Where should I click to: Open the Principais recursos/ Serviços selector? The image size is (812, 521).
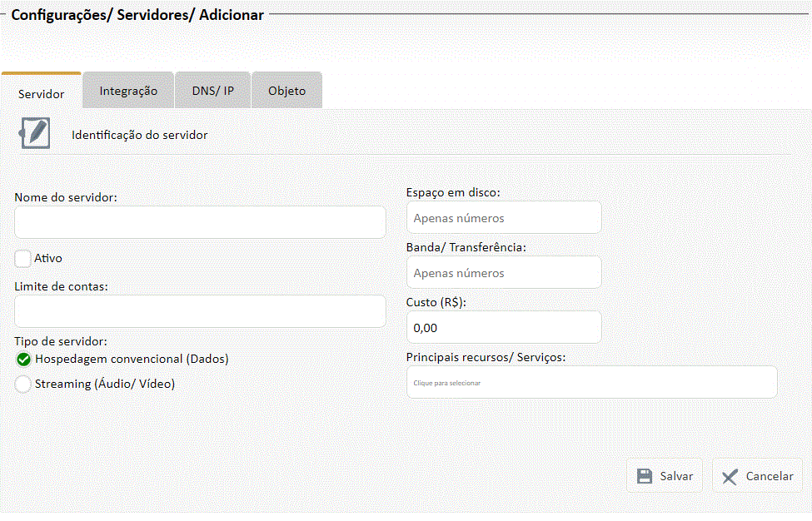(x=591, y=382)
